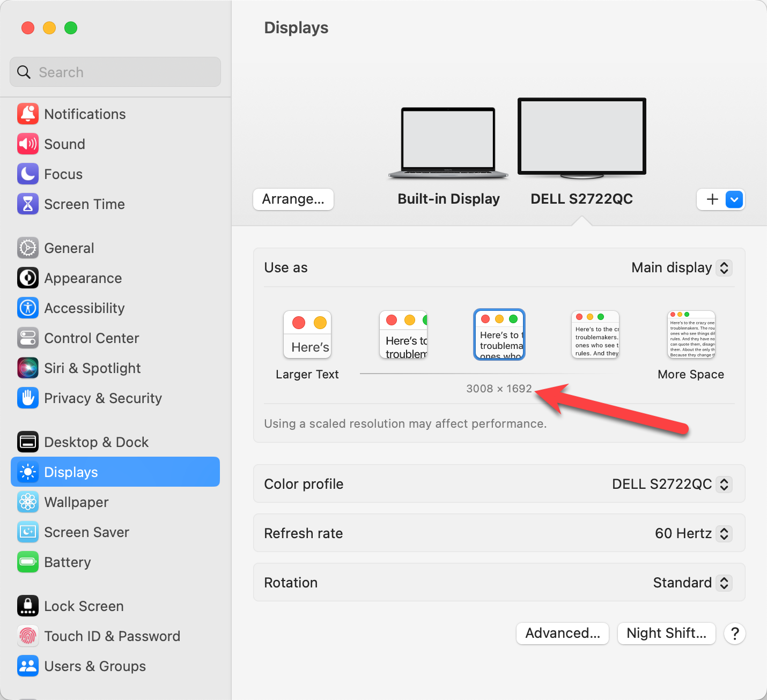Image resolution: width=767 pixels, height=700 pixels.
Task: Click the Touch ID fingerprint icon
Action: click(28, 636)
